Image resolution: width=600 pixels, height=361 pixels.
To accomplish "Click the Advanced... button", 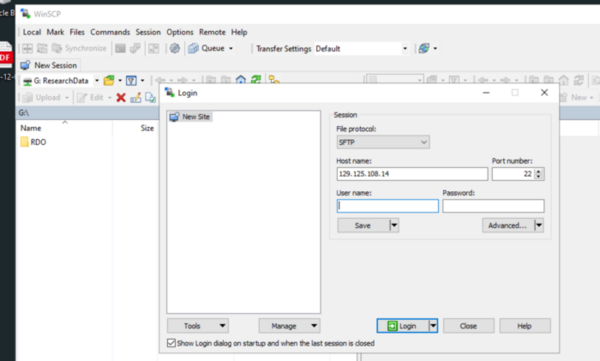I will [x=507, y=225].
